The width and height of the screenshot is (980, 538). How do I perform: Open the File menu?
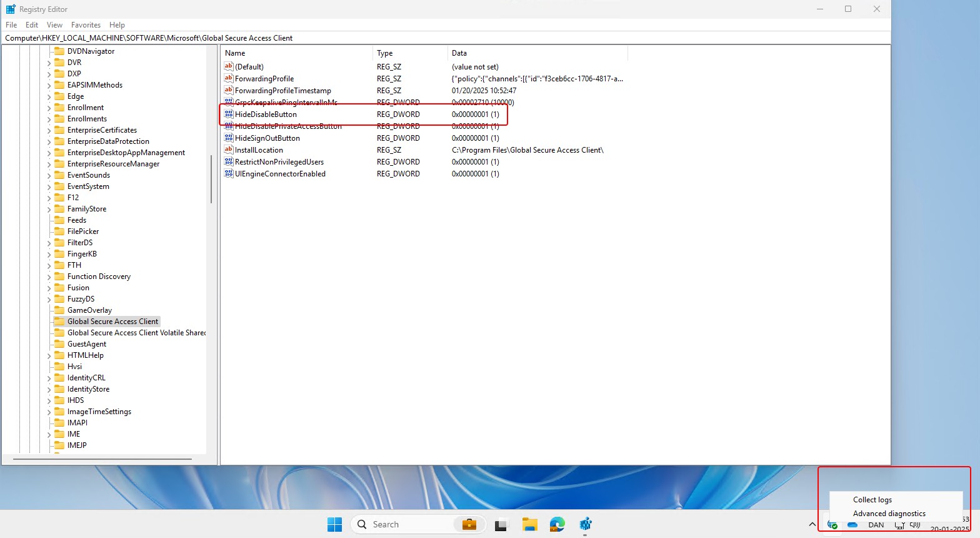coord(11,25)
